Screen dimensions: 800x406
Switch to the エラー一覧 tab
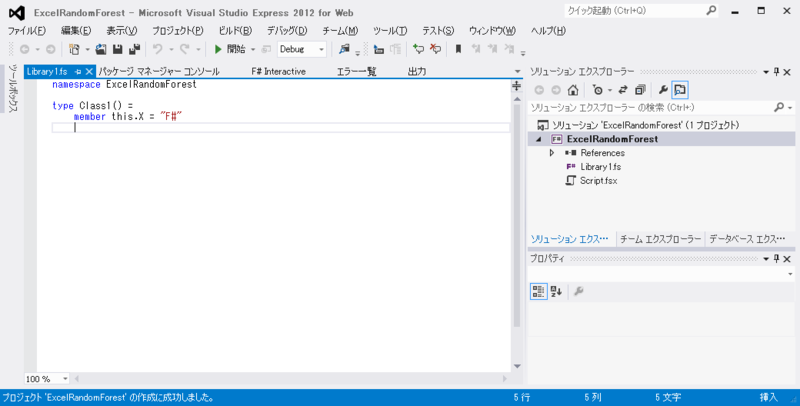356,71
